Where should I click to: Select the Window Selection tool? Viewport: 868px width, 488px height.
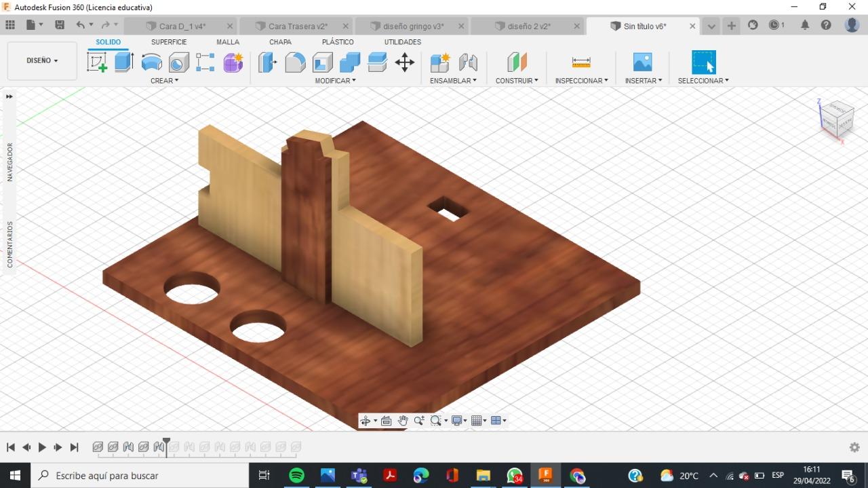(703, 62)
